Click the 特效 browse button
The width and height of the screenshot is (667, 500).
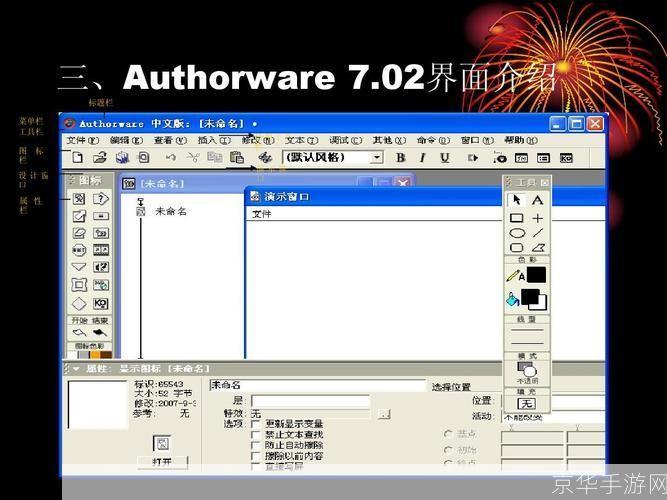pyautogui.click(x=384, y=414)
